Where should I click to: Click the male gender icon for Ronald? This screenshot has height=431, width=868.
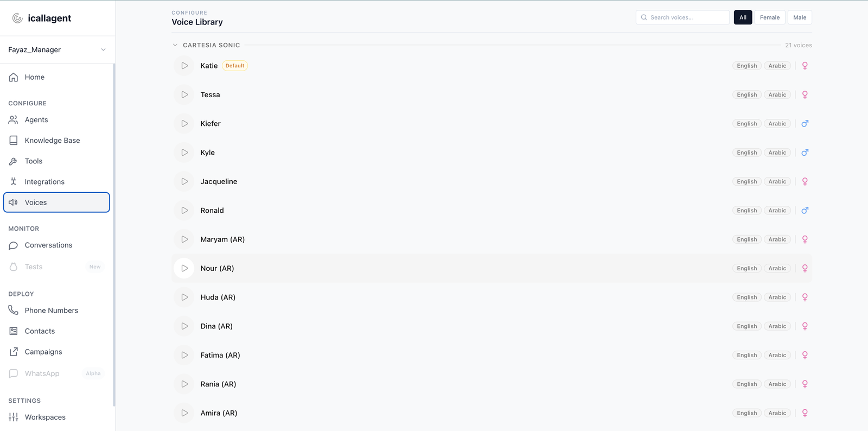point(805,211)
